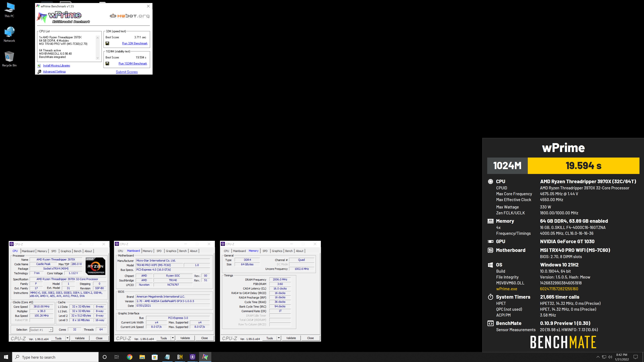
Task: Click Install Missing Libraries icon
Action: pyautogui.click(x=39, y=66)
